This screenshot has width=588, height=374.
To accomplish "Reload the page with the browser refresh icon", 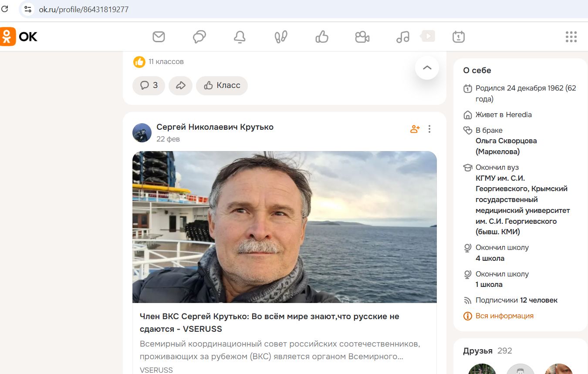I will coord(5,9).
